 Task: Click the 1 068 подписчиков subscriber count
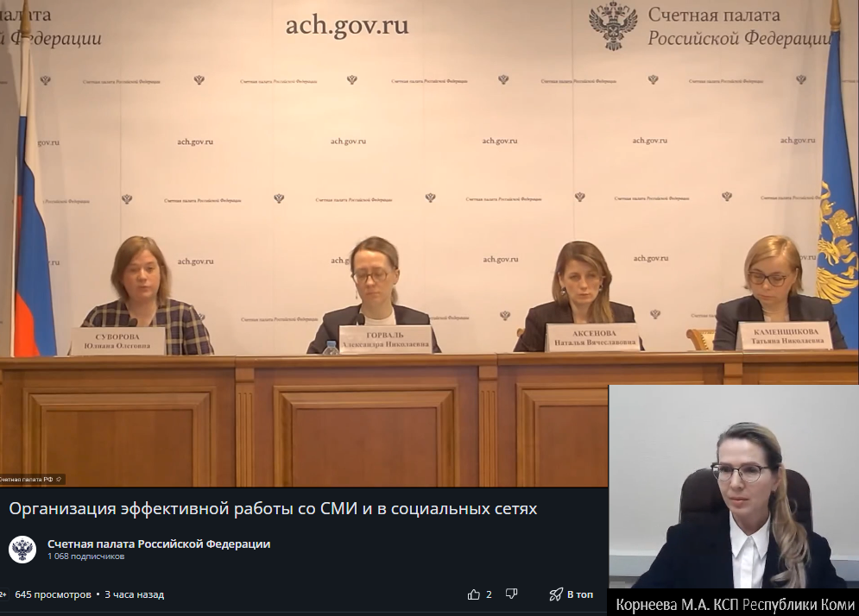tap(86, 556)
